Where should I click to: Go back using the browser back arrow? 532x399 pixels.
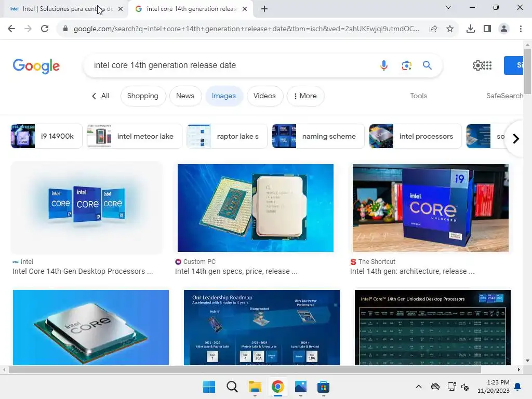point(11,29)
